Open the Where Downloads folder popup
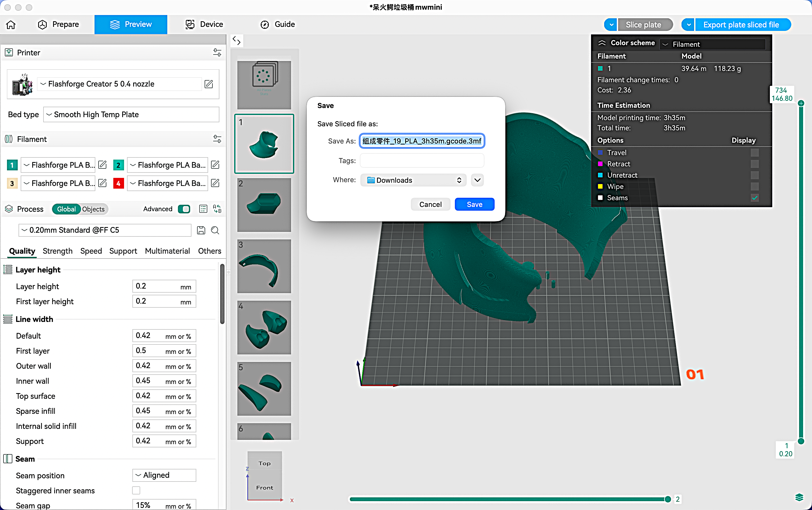 coord(413,180)
